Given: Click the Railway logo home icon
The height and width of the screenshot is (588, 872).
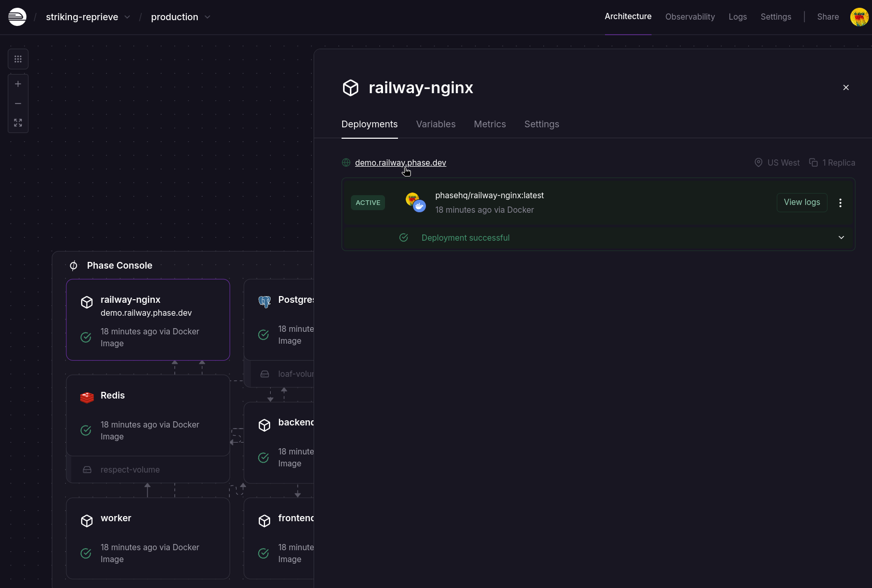Looking at the screenshot, I should click(x=17, y=17).
